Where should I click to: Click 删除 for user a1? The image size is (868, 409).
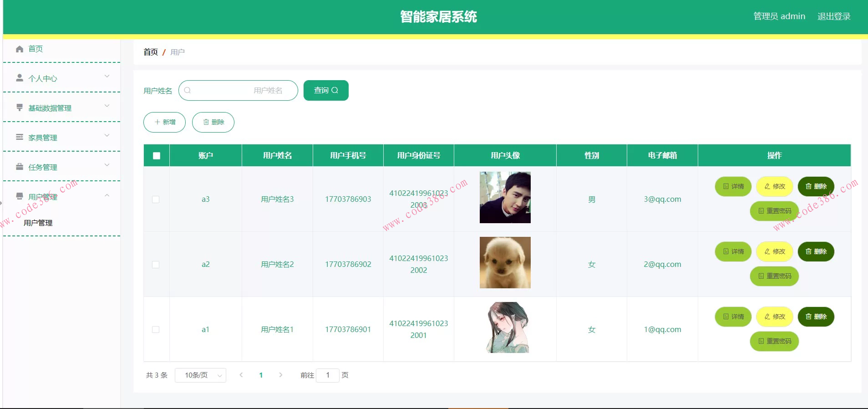click(816, 317)
